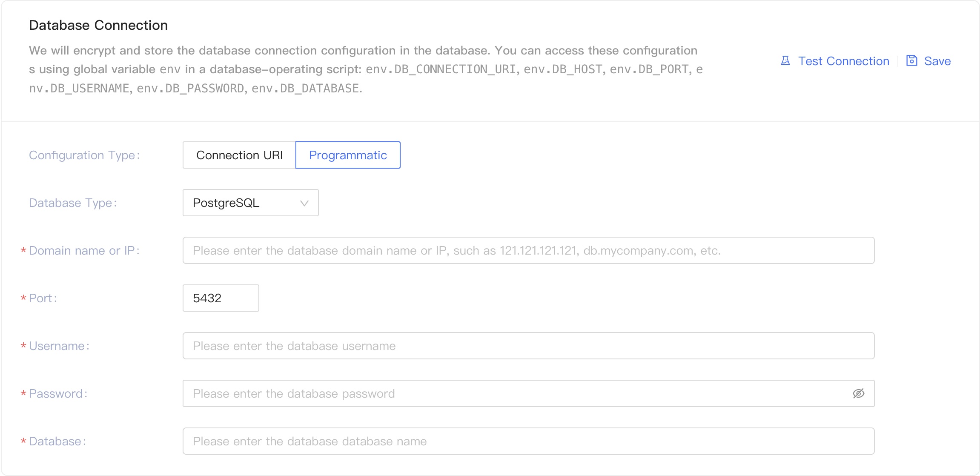Click into the Port field showing 5432
The height and width of the screenshot is (476, 980).
click(x=221, y=298)
